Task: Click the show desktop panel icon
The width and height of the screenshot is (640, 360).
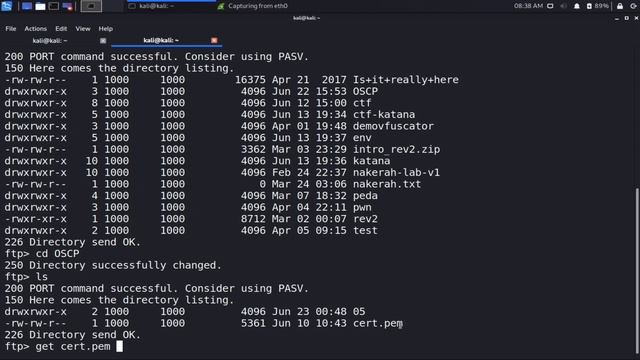Action: click(27, 6)
